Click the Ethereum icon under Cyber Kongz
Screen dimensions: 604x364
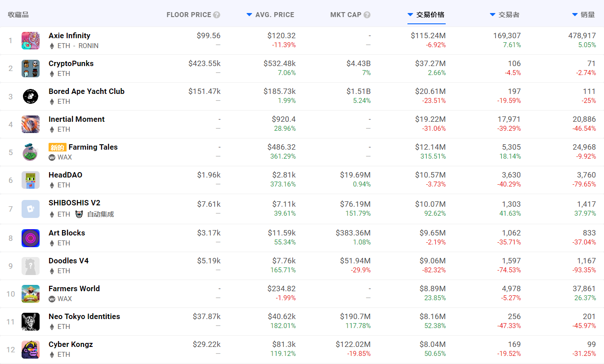click(x=52, y=355)
